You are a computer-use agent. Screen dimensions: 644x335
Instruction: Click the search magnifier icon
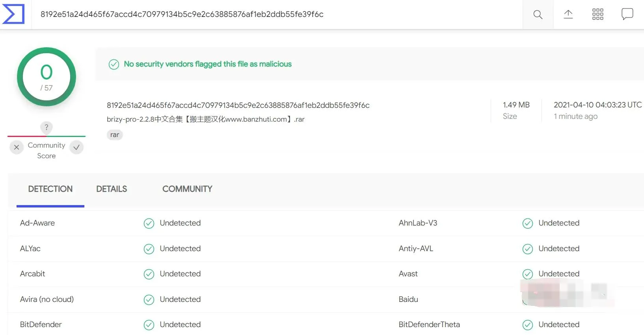(538, 15)
